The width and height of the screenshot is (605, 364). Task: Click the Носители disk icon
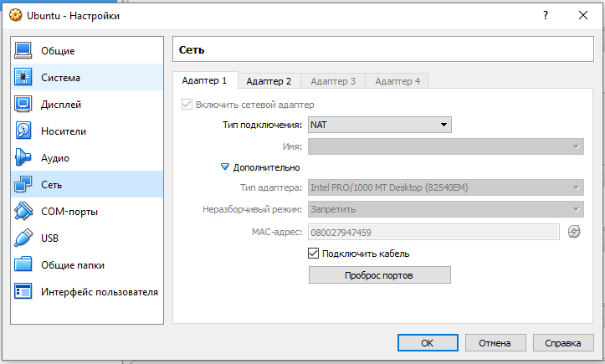(23, 131)
